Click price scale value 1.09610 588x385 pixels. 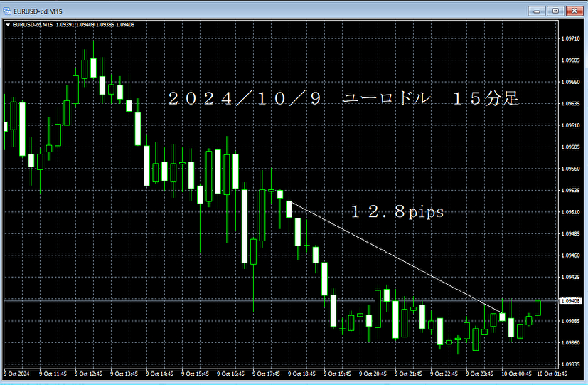tap(570, 125)
